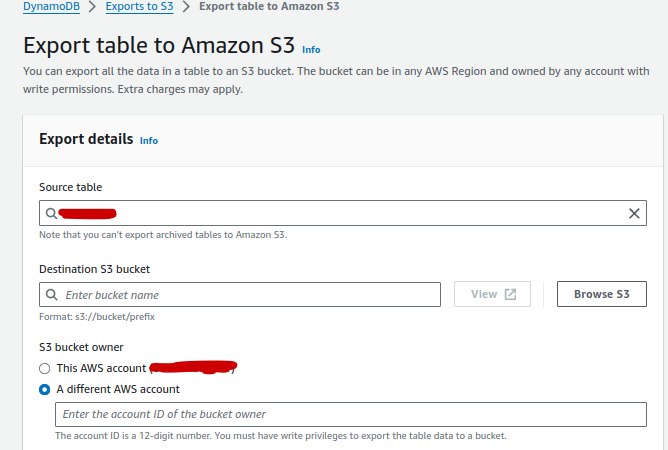The width and height of the screenshot is (668, 450).
Task: Select A different AWS account radio option
Action: [x=44, y=389]
